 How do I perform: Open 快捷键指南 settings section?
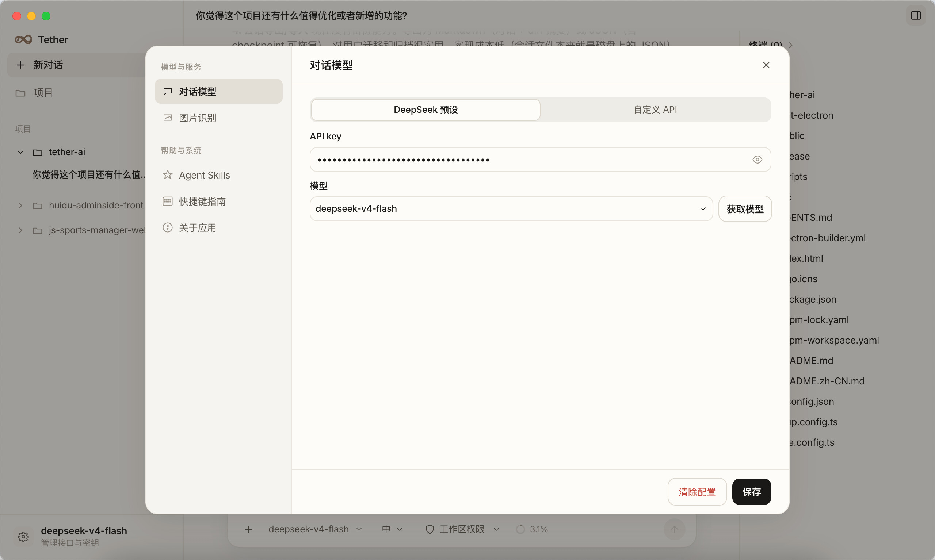click(x=218, y=202)
